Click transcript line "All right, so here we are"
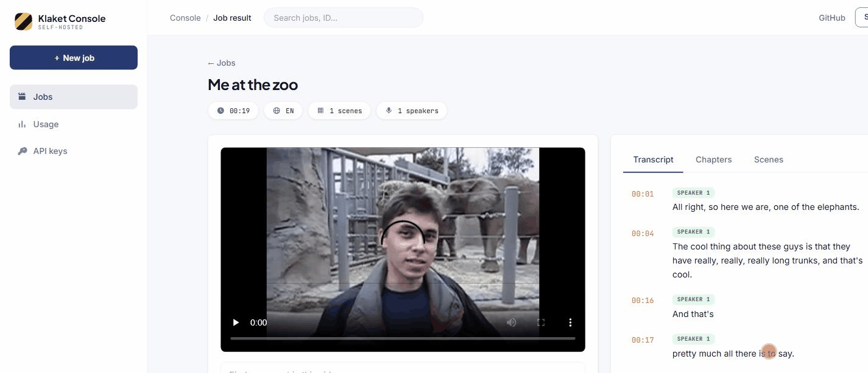The width and height of the screenshot is (868, 373). (x=766, y=207)
